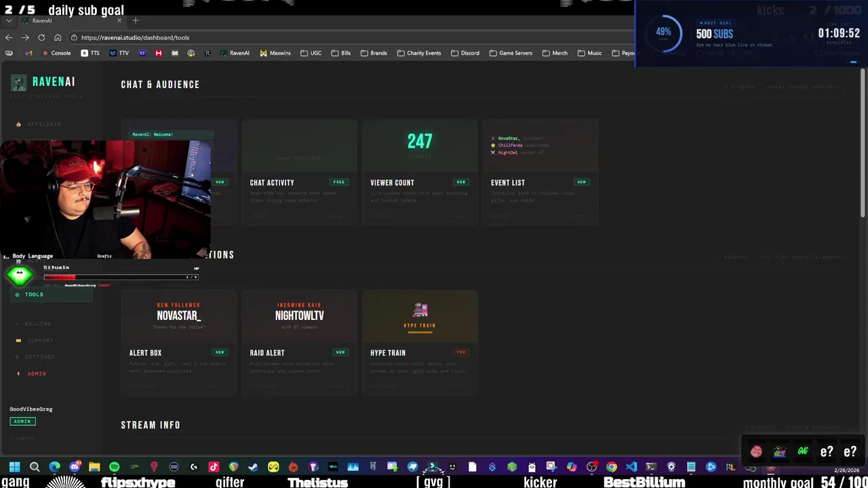Open Settings in RavenAI sidebar
868x488 pixels.
coord(39,357)
